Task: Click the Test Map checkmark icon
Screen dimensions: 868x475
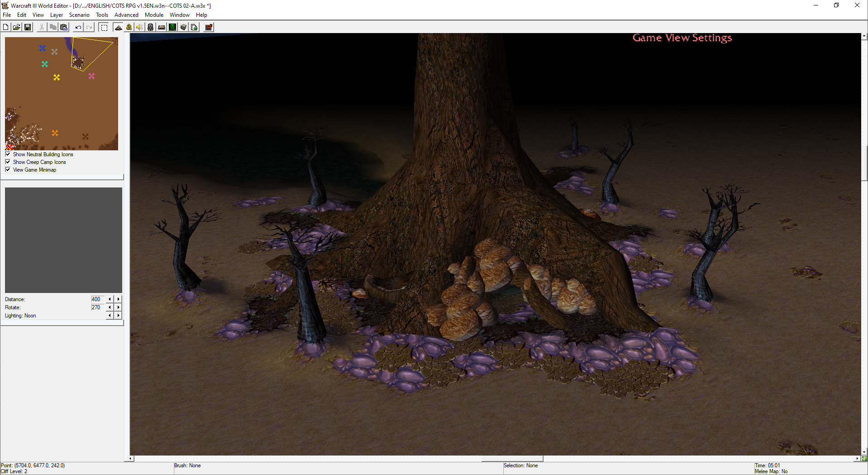Action: tap(209, 27)
